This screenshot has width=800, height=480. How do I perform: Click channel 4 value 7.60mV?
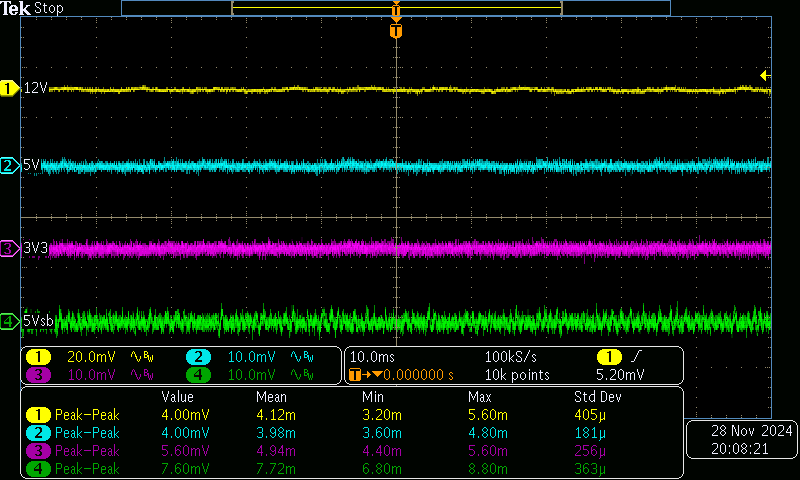point(185,469)
